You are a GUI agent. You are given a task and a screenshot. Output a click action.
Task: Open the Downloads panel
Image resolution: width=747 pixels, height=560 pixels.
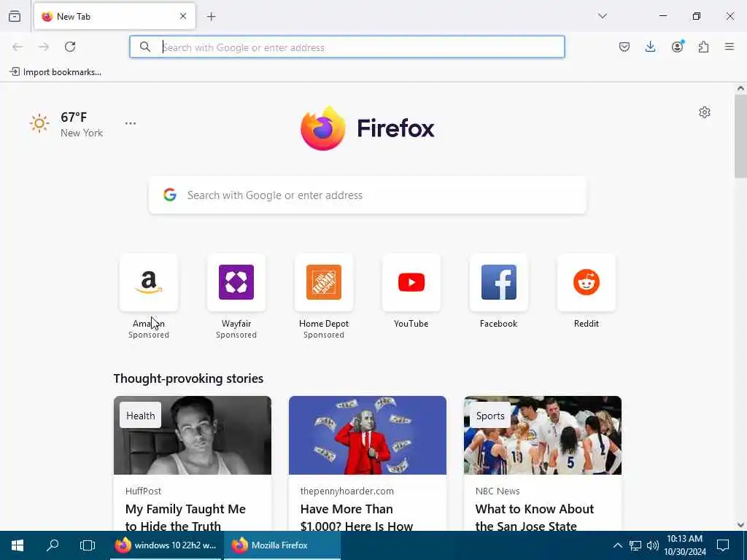point(650,47)
